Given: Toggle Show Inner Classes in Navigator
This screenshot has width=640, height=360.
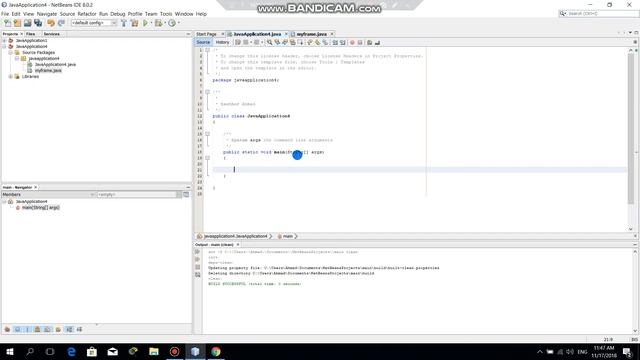Looking at the screenshot, I should [x=47, y=329].
